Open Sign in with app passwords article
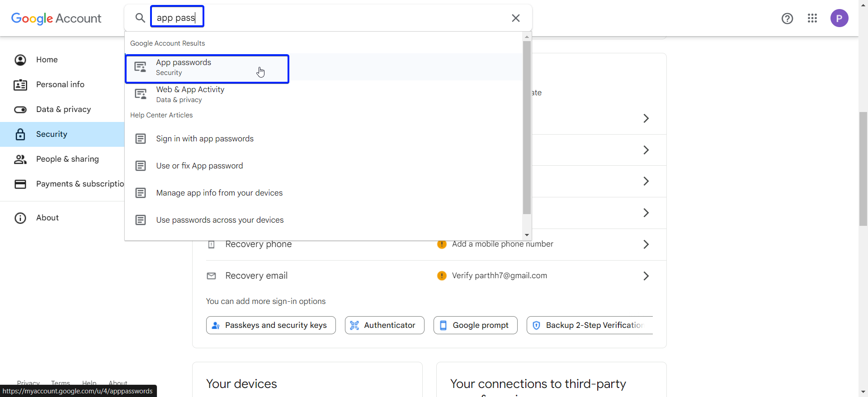Viewport: 868px width, 397px height. point(324,139)
